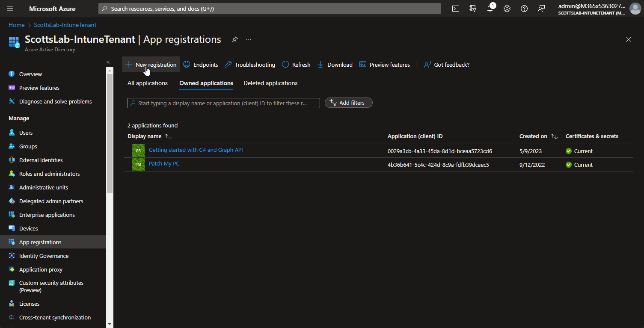Select App registrations in left menu
The width and height of the screenshot is (644, 328).
53,242
